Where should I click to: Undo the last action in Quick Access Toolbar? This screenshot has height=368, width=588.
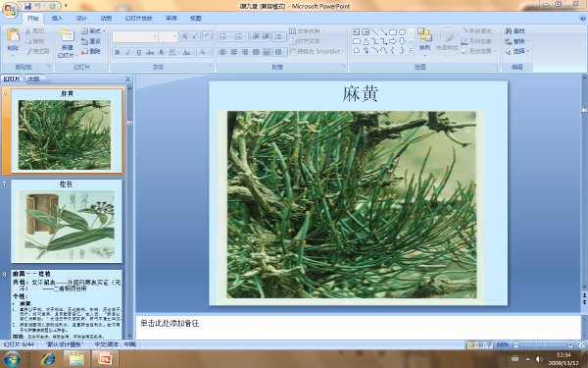tap(38, 6)
